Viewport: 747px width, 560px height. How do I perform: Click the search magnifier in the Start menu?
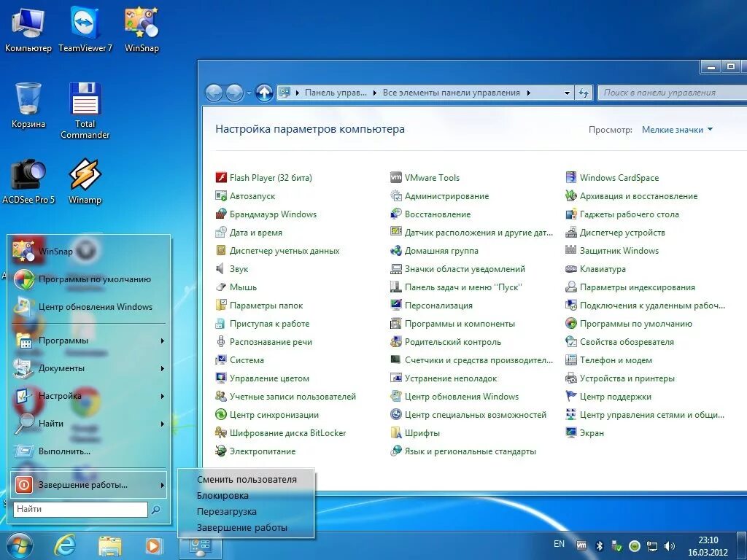pyautogui.click(x=155, y=510)
